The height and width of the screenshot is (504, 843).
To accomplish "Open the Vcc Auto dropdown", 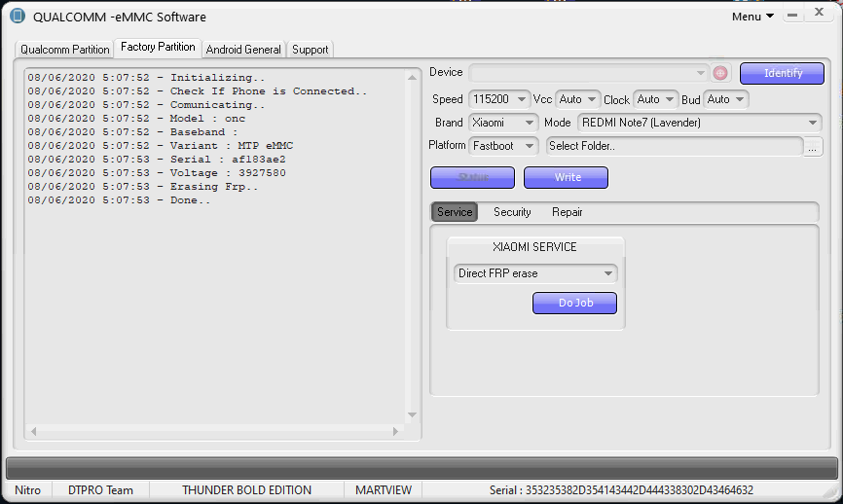I will [x=577, y=99].
